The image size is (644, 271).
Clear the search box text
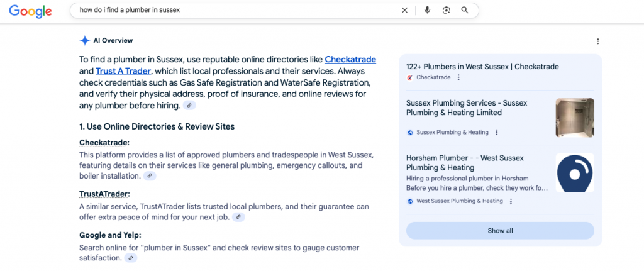pyautogui.click(x=404, y=10)
